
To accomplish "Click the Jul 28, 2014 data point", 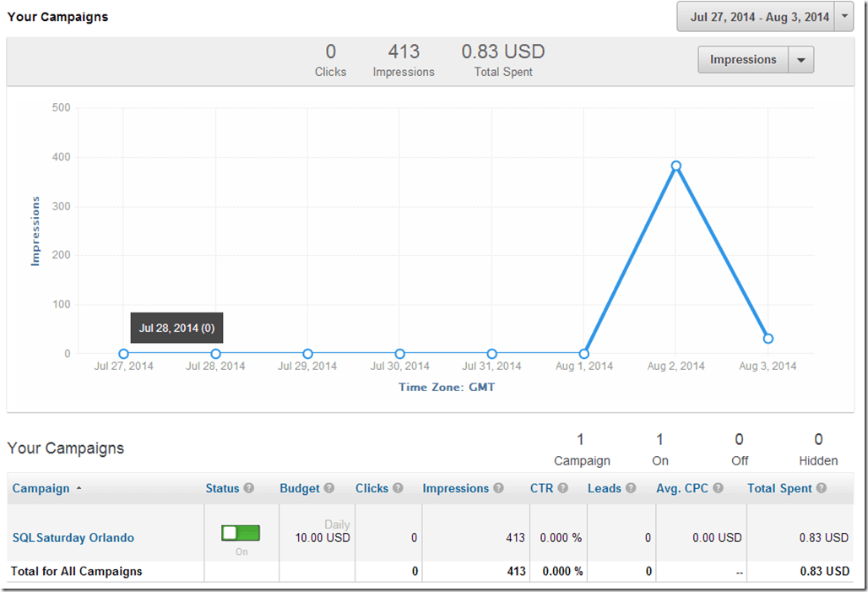I will coord(215,354).
